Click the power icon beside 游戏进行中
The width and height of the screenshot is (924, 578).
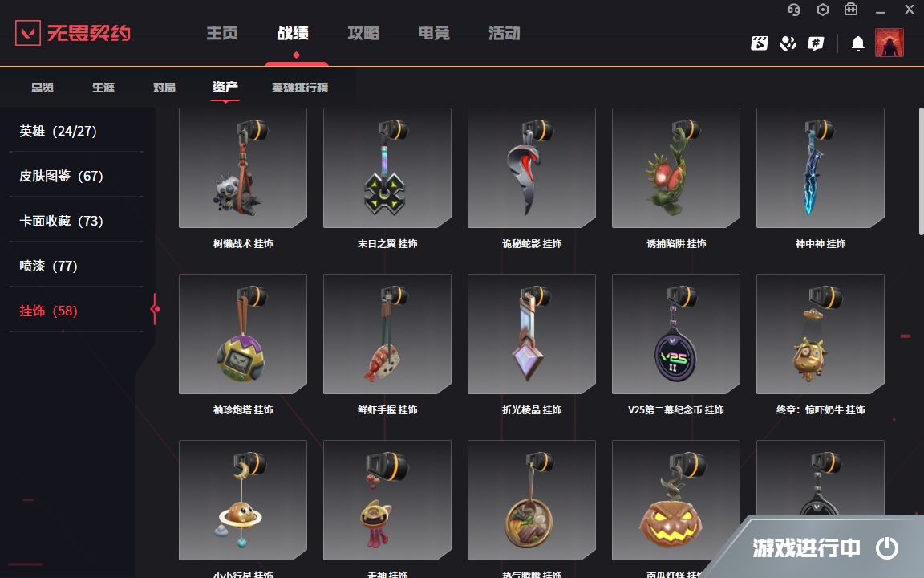point(886,548)
